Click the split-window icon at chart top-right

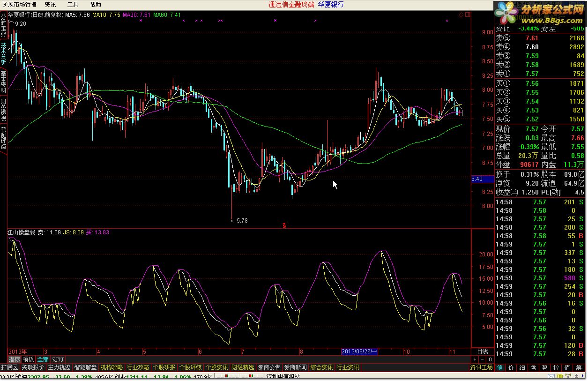(x=467, y=15)
